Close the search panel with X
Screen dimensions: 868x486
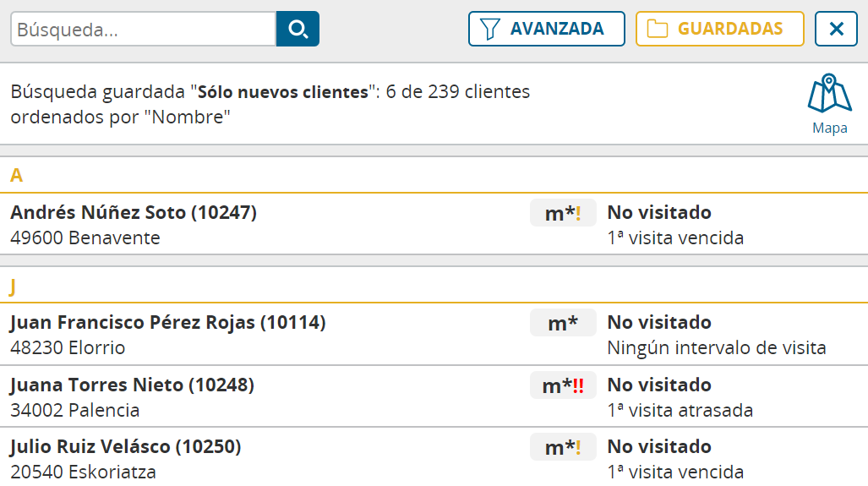point(836,29)
